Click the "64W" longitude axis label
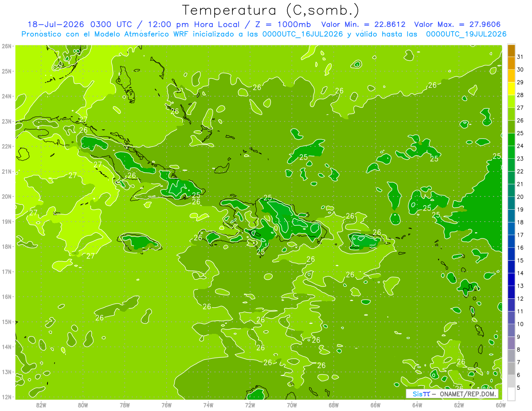This screenshot has width=532, height=411. 417,405
